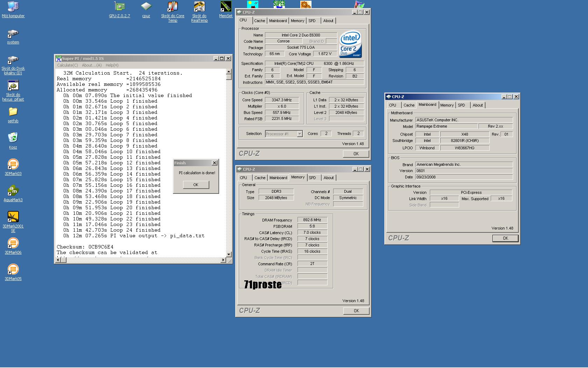Viewport: 588px width, 368px height.
Task: Click the Bus Speed 557.9 MHz value
Action: point(282,113)
